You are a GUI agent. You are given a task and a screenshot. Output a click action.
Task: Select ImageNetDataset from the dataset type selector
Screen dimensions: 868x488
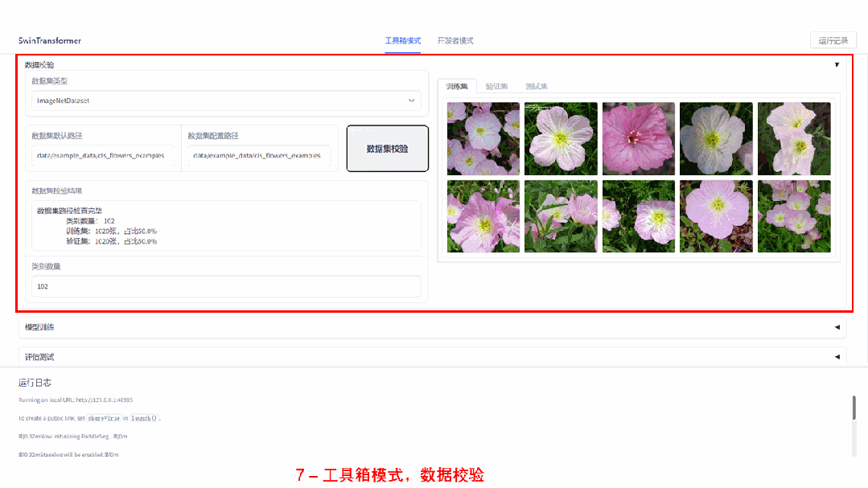(226, 100)
